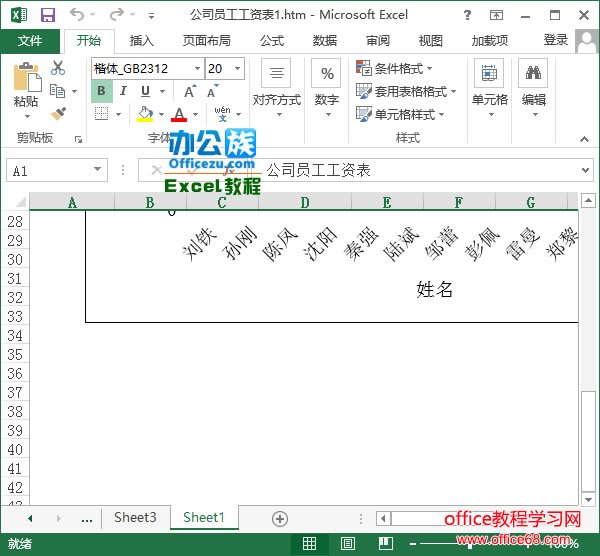Screen dimensions: 600x556
Task: Open the Name Box dropdown arrow
Action: [x=97, y=171]
